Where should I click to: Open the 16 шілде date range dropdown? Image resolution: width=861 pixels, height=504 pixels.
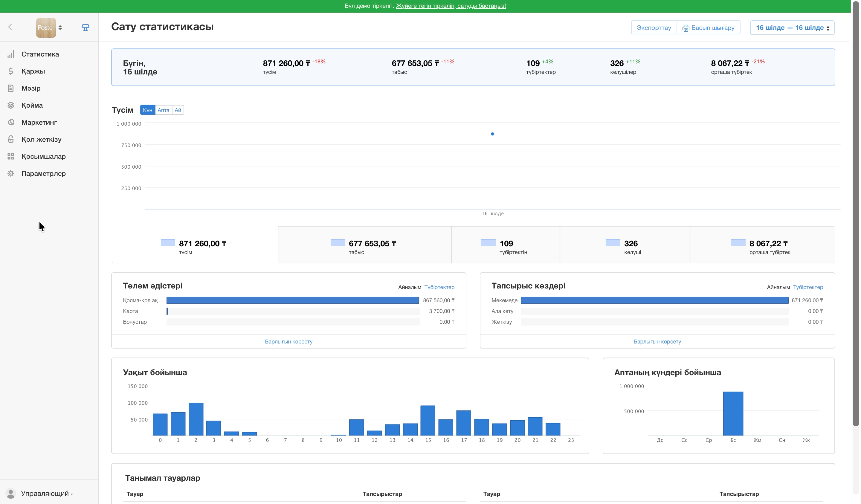coord(792,28)
